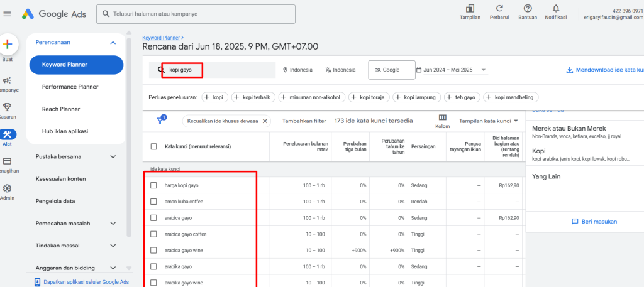Open the Kolom columns icon
The width and height of the screenshot is (644, 287).
click(442, 117)
